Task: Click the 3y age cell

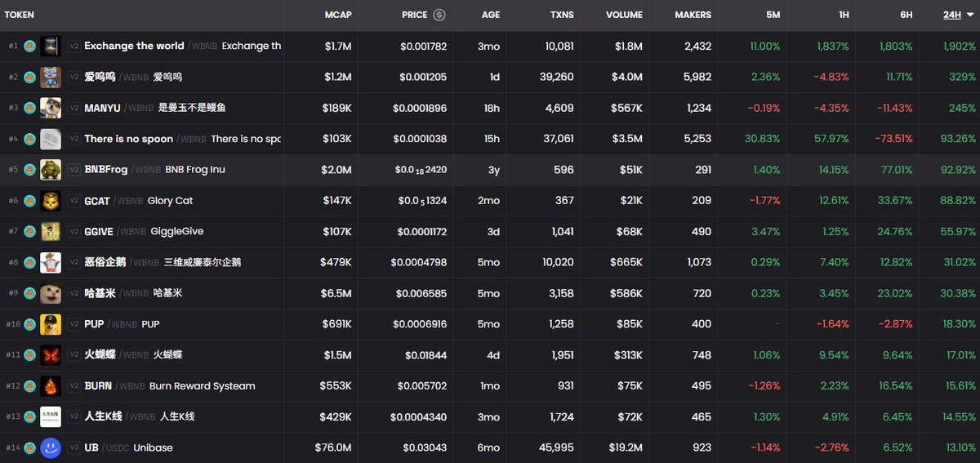Action: [x=493, y=170]
